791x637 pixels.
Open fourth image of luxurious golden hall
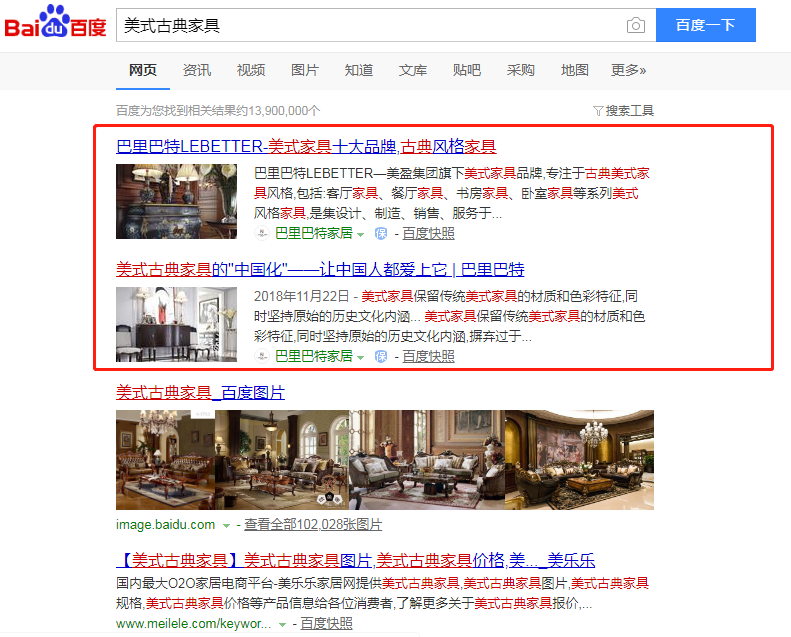579,460
